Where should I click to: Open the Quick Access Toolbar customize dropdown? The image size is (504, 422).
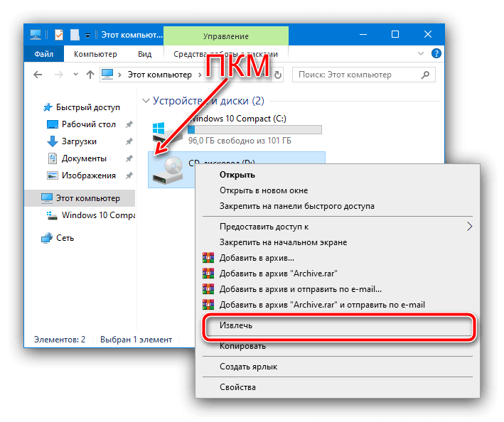click(x=87, y=35)
